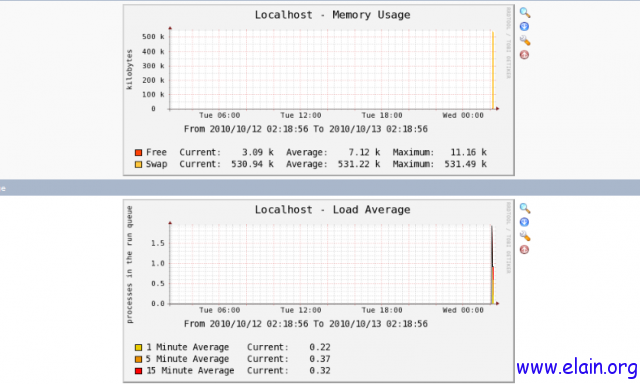Click '100 k' on Memory Usage axis
This screenshot has height=384, width=640.
pos(153,95)
